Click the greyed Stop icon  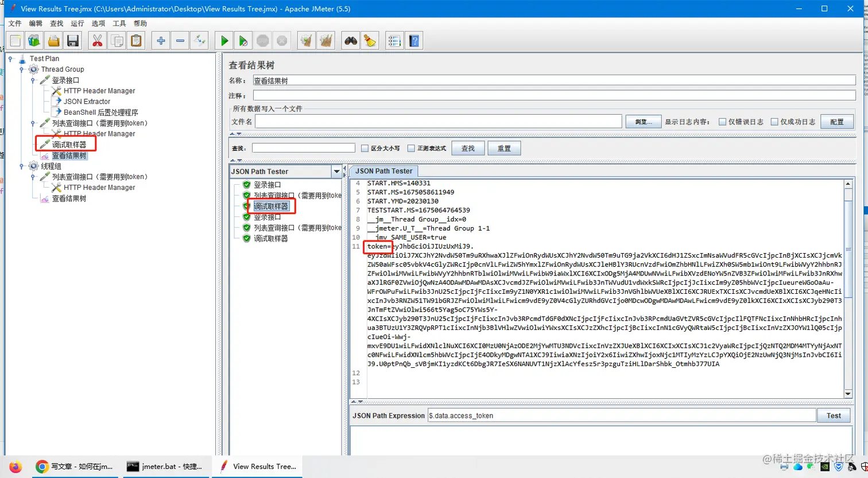click(x=263, y=41)
